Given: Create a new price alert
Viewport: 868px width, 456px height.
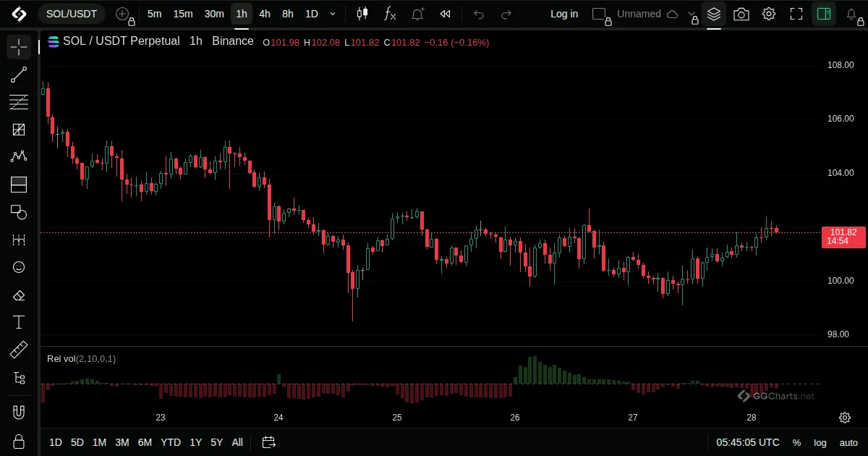Looking at the screenshot, I should [417, 14].
